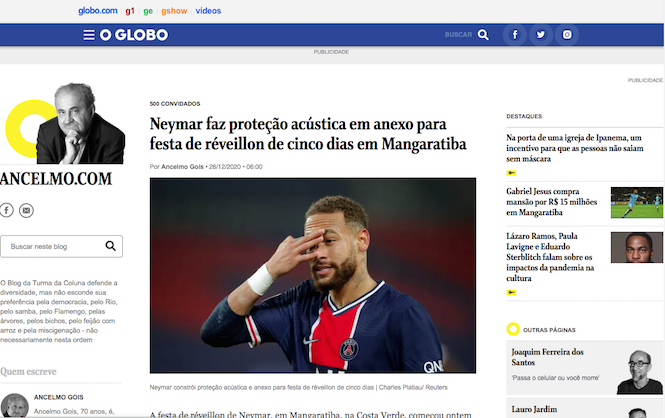
Task: Click the blog's email envelope icon
Action: pyautogui.click(x=26, y=210)
